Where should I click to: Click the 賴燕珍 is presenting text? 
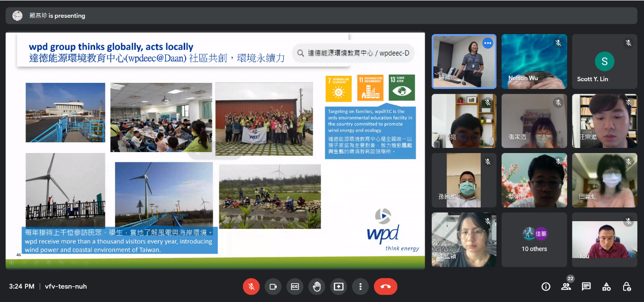(x=57, y=16)
